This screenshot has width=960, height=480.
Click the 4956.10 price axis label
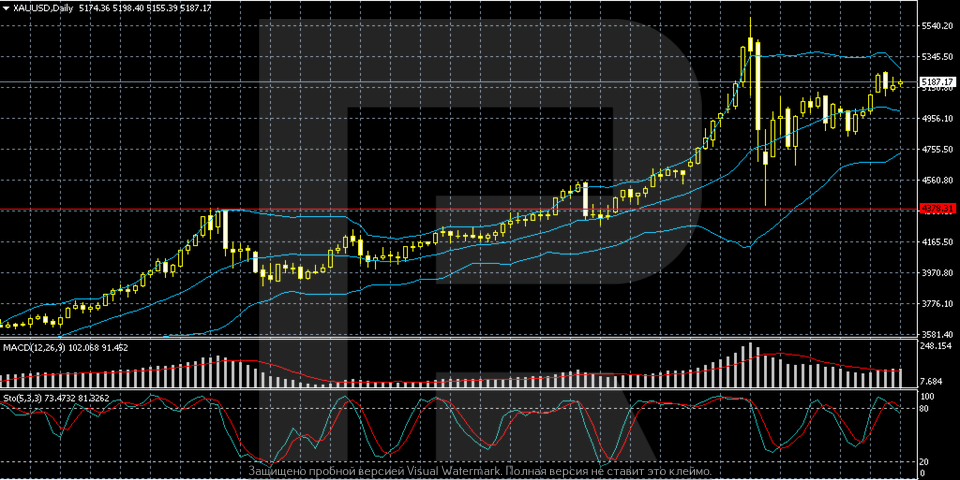[938, 118]
